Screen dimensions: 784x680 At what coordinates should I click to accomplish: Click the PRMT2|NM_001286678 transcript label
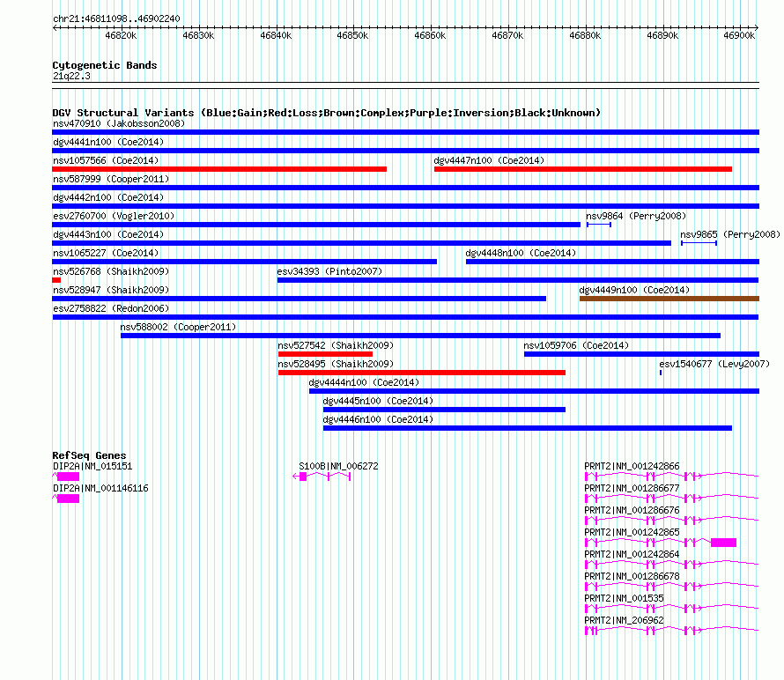[x=632, y=576]
